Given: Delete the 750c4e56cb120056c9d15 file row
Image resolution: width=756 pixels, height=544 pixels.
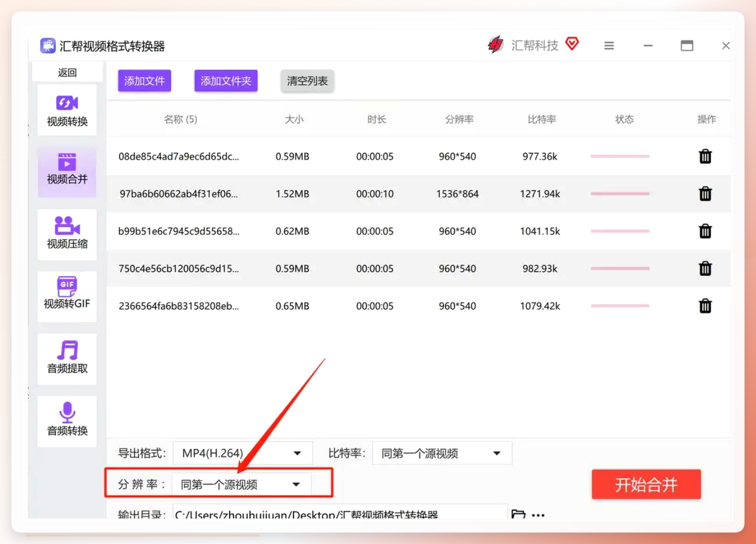Looking at the screenshot, I should pyautogui.click(x=705, y=269).
